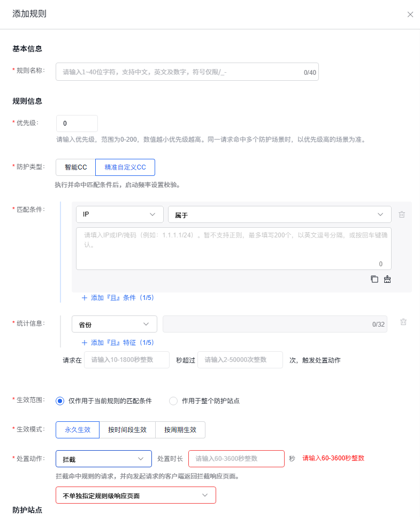Choose the 永久生效 mode
This screenshot has height=517, width=420.
78,430
